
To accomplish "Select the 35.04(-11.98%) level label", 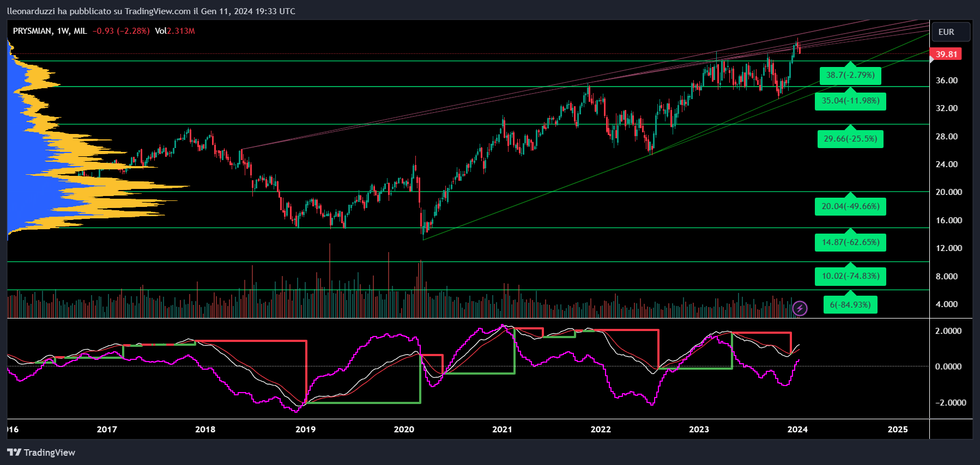I will pos(850,101).
